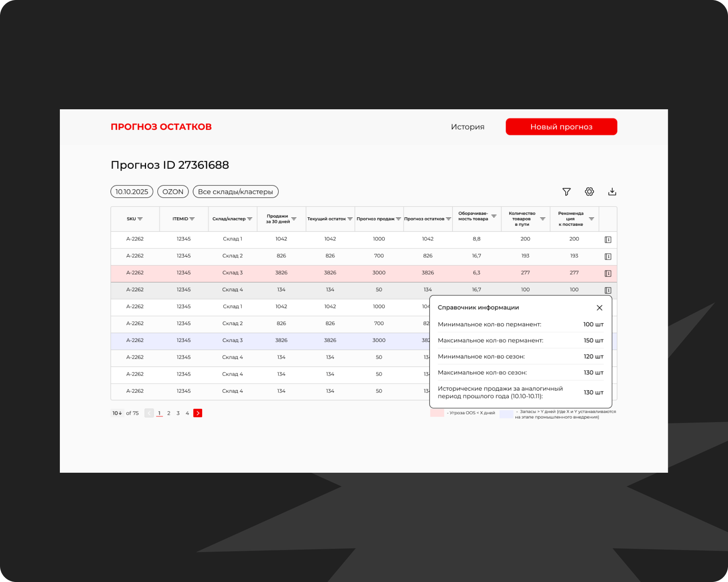Go to the next page with red arrow

click(x=198, y=413)
